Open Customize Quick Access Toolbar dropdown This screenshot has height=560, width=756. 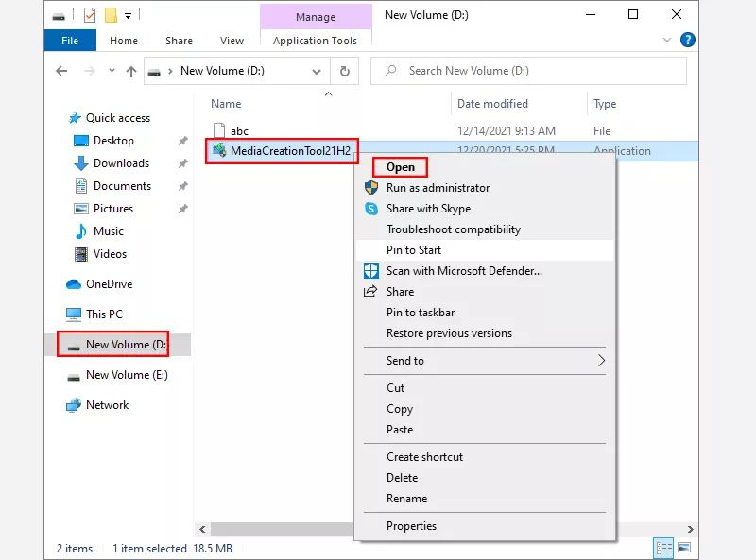[128, 15]
